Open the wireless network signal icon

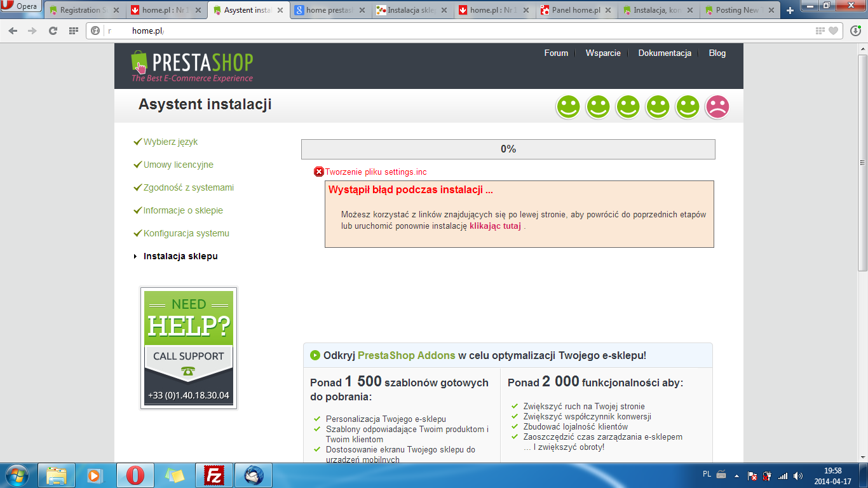tap(783, 475)
